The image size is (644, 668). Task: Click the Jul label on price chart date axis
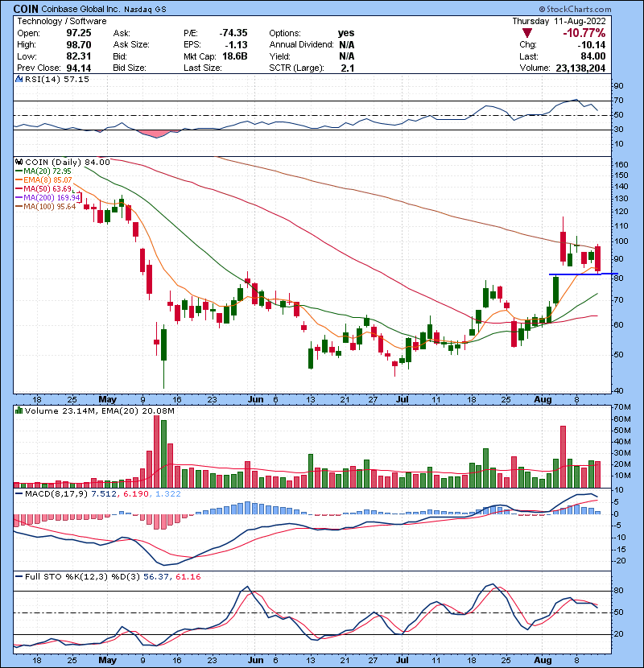point(402,400)
